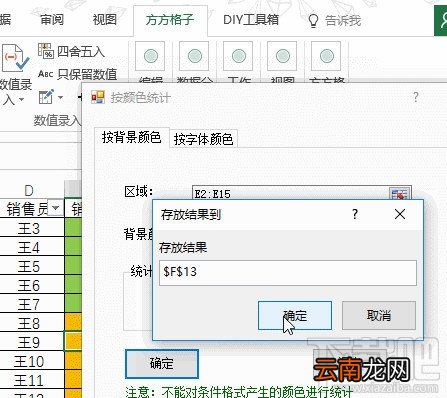Image resolution: width=447 pixels, height=398 pixels.
Task: Click the 视图 group button in ribbon
Action: 282,56
